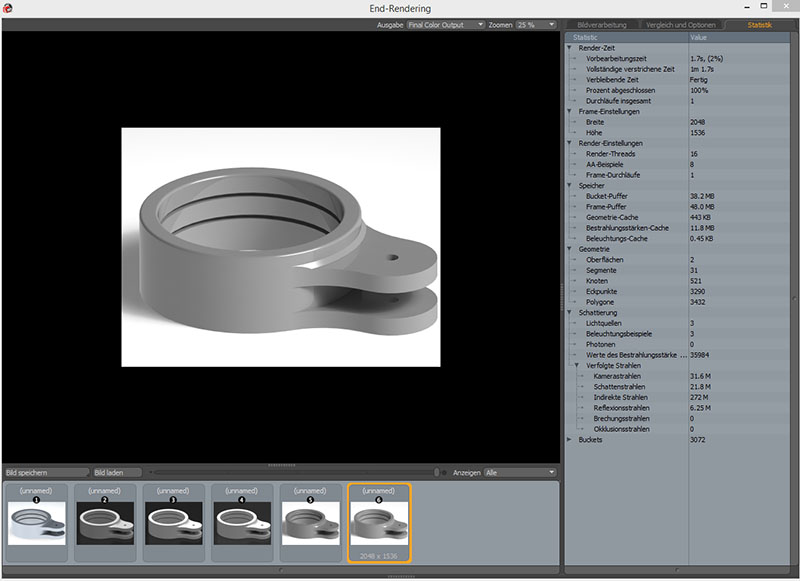Select the Photonen row
The image size is (800, 581).
click(x=678, y=344)
